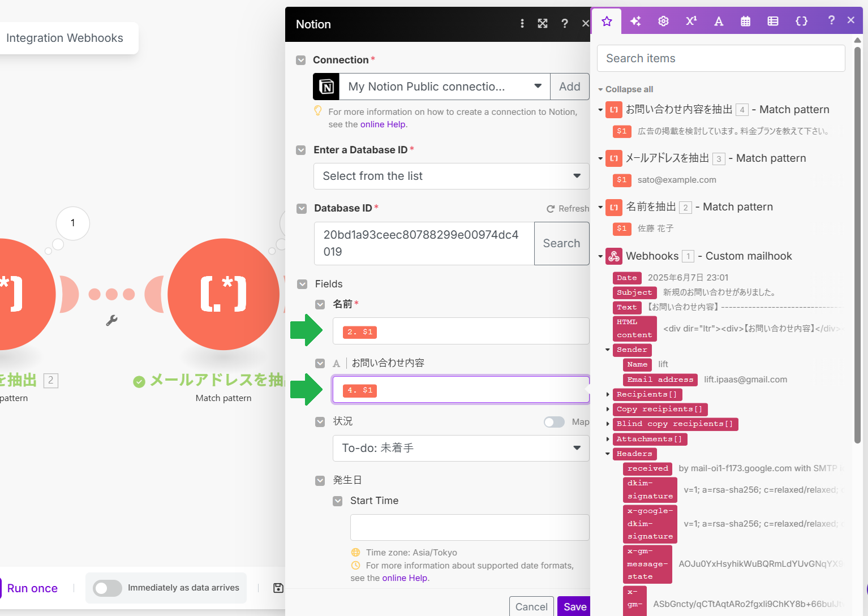Open help for the Notion module
The height and width of the screenshot is (616, 868).
[564, 24]
